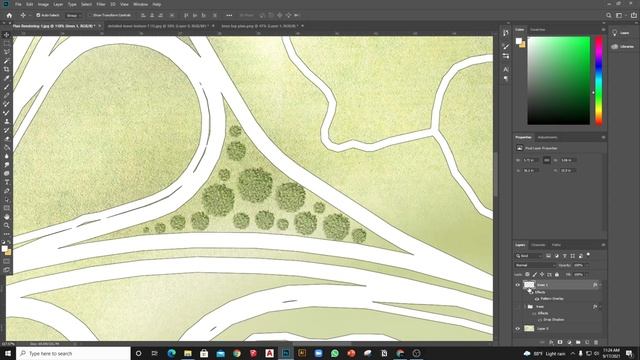Image resolution: width=640 pixels, height=360 pixels.
Task: Go to Photoshop Home screen
Action: 9,15
